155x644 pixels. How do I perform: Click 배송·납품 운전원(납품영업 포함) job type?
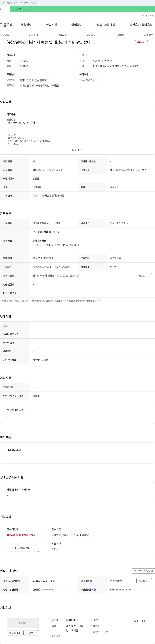point(48,170)
